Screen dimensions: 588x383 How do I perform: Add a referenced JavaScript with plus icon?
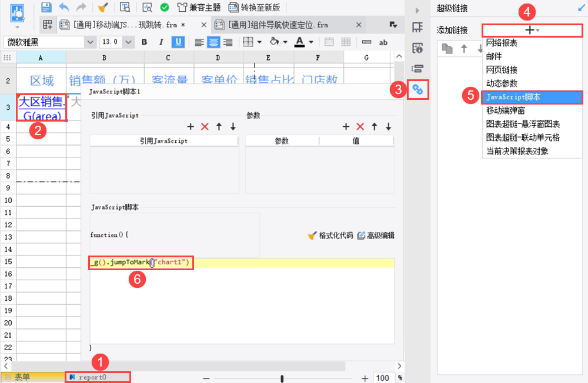coord(191,127)
